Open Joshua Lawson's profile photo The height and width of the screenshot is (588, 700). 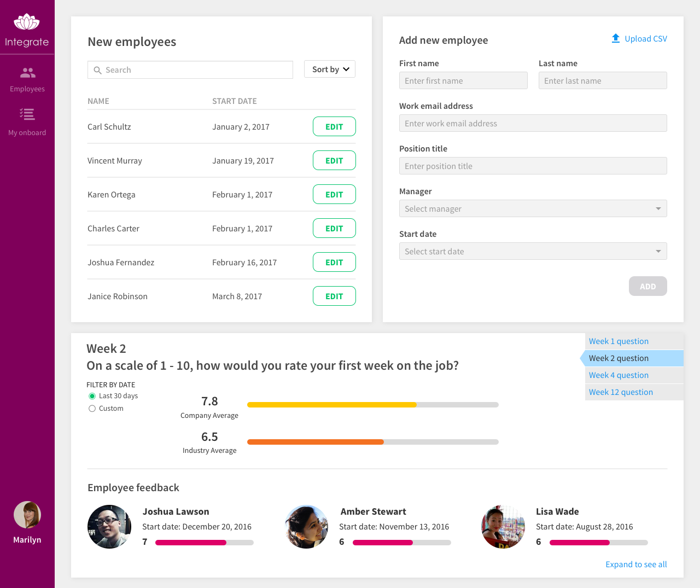pos(109,527)
